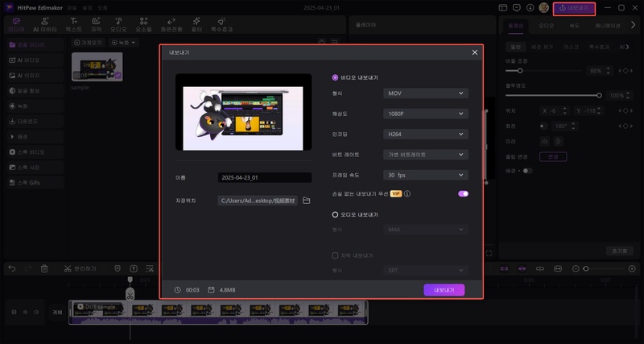The width and height of the screenshot is (644, 344).
Task: Check the 자막 내보내기 checkbox
Action: pyautogui.click(x=335, y=255)
